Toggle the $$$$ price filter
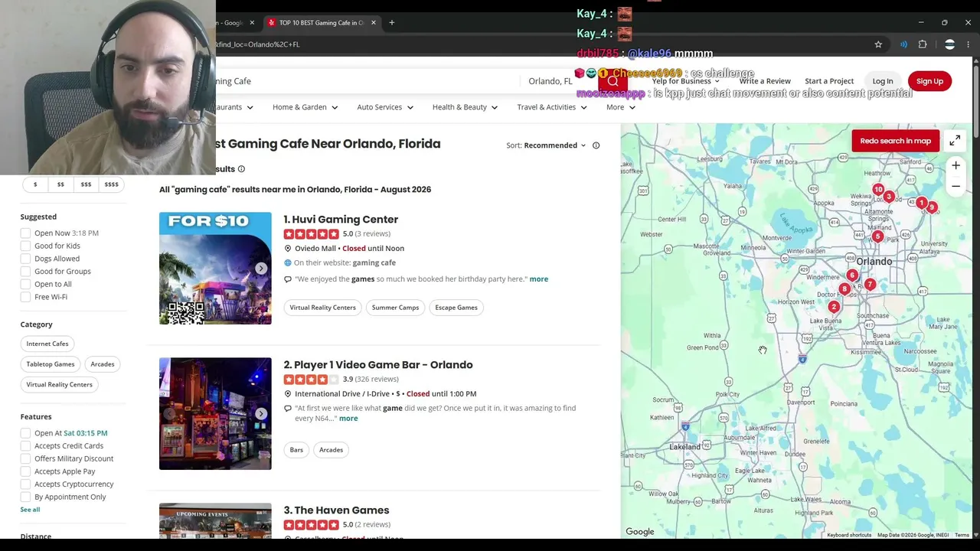 pyautogui.click(x=111, y=184)
